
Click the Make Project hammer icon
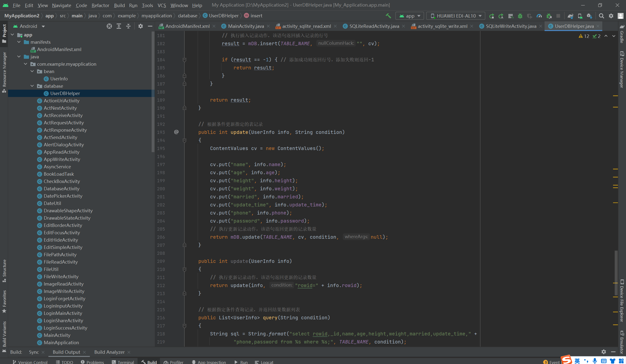pyautogui.click(x=388, y=16)
